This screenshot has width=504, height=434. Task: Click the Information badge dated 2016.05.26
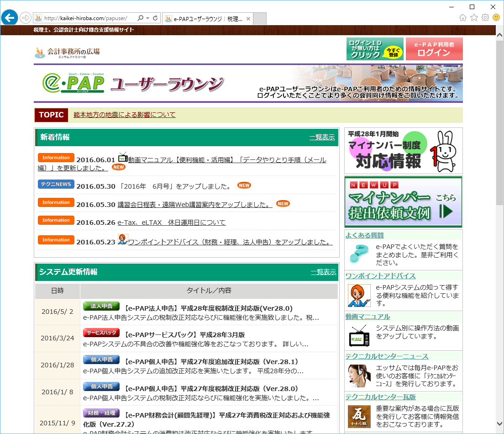coord(56,220)
